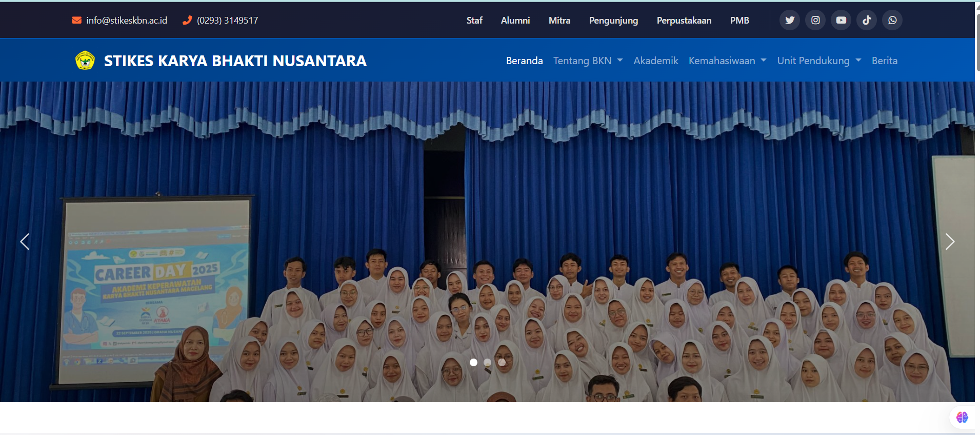
Task: Open the Pengunjung top link
Action: (x=613, y=21)
